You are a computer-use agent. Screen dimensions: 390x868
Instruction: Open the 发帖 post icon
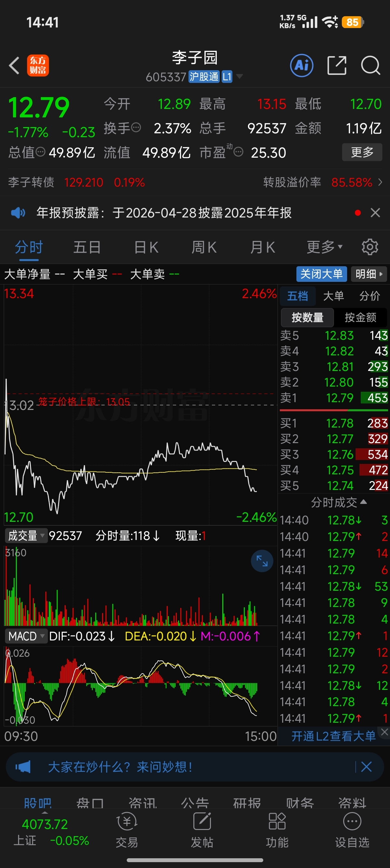point(202,830)
